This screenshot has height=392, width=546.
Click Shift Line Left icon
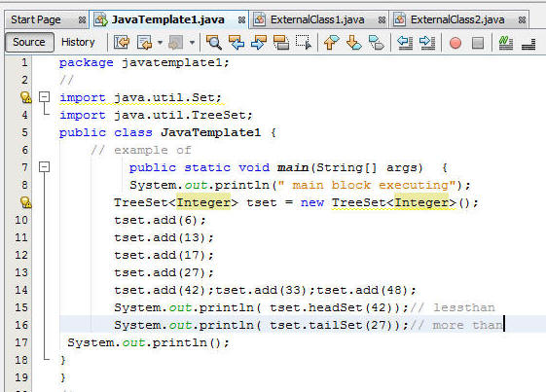coord(405,43)
